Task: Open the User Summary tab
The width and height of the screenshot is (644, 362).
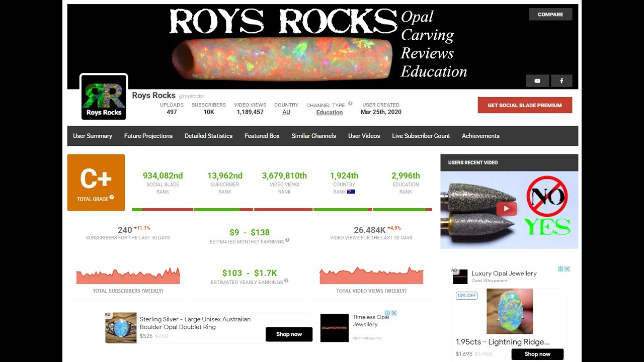Action: click(93, 136)
